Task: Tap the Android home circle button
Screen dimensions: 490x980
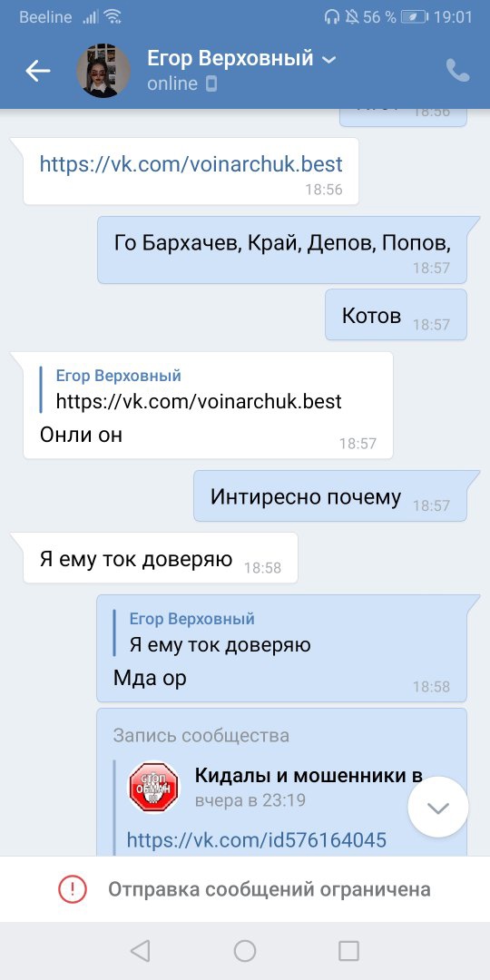Action: 245,951
